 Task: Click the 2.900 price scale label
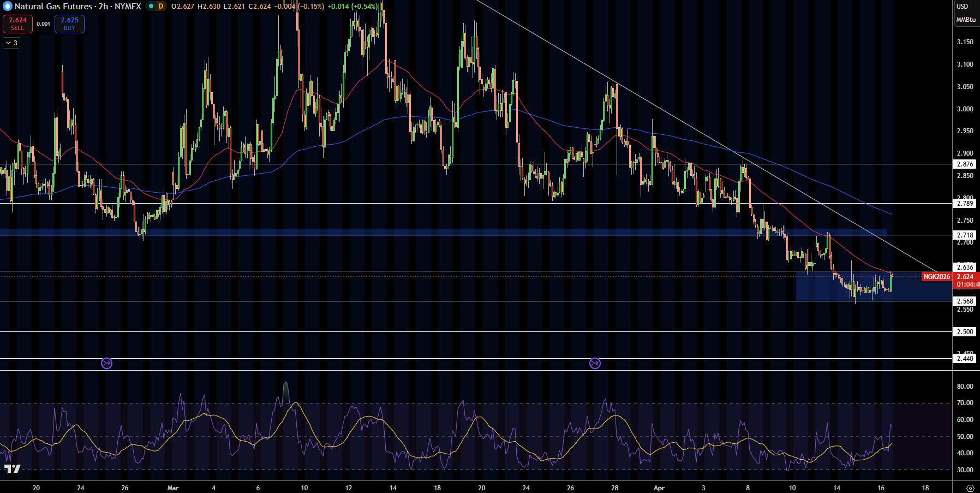[x=965, y=153]
